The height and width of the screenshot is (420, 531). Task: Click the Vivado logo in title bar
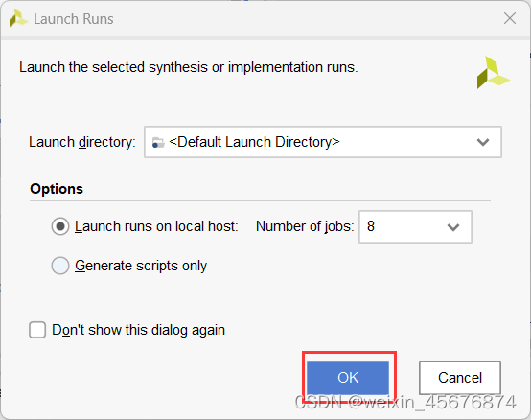[x=18, y=18]
